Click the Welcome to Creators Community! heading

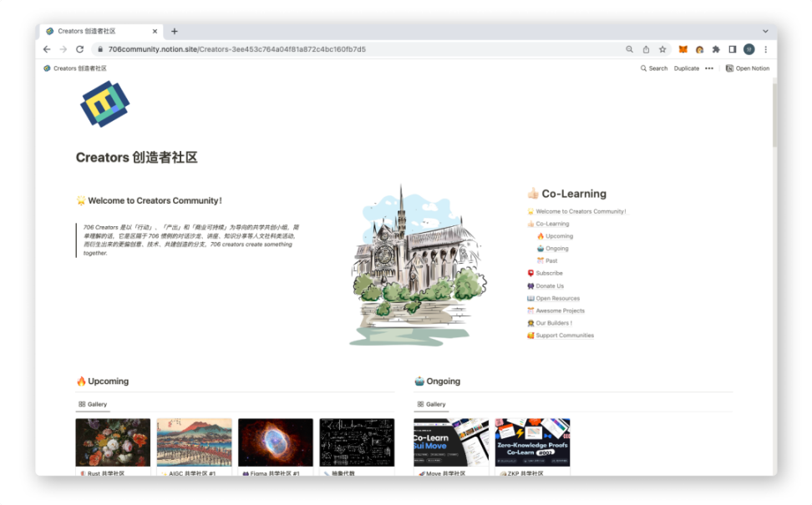[150, 201]
